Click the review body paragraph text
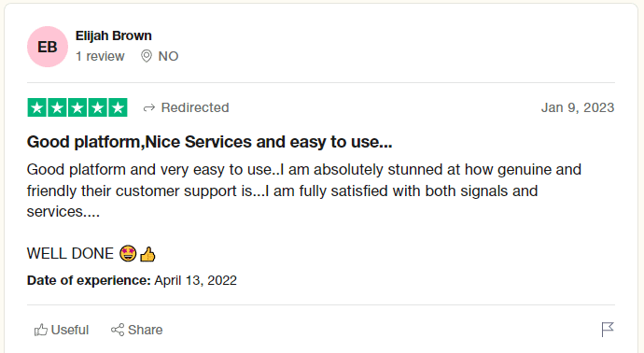This screenshot has height=353, width=644. (x=304, y=191)
